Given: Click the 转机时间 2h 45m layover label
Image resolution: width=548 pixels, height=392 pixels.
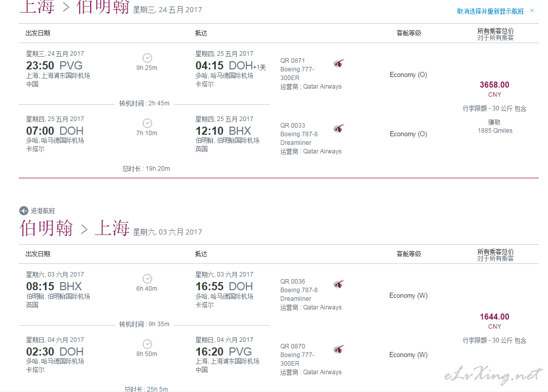Looking at the screenshot, I should pos(144,103).
